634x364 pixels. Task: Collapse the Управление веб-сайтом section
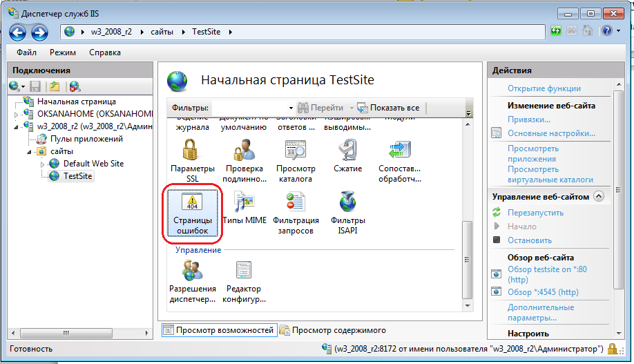(598, 196)
